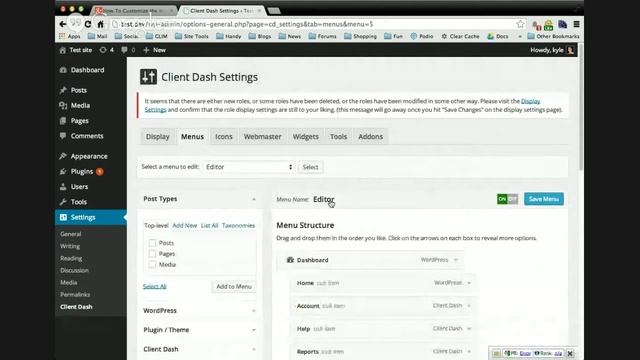Open Plugins in the sidebar
This screenshot has height=360, width=640.
[82, 171]
